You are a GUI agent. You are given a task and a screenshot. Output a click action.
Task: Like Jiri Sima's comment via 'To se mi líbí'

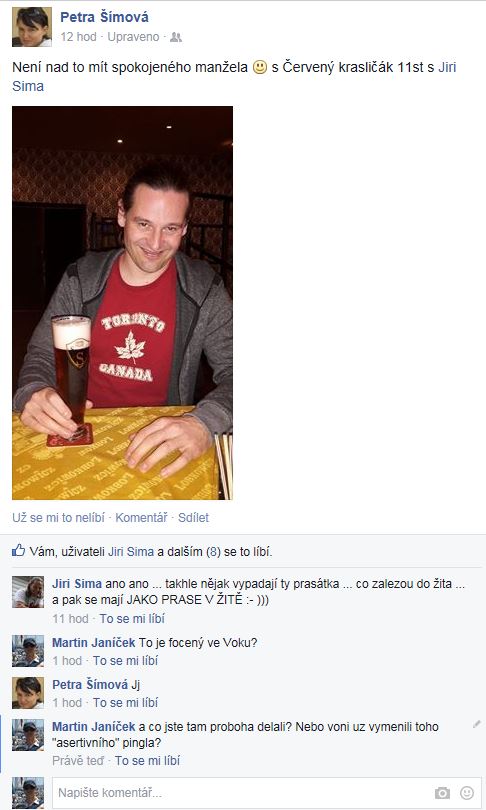pyautogui.click(x=132, y=618)
